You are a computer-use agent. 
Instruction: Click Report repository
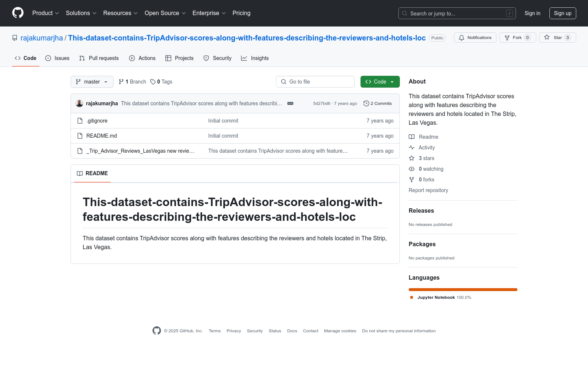point(428,190)
